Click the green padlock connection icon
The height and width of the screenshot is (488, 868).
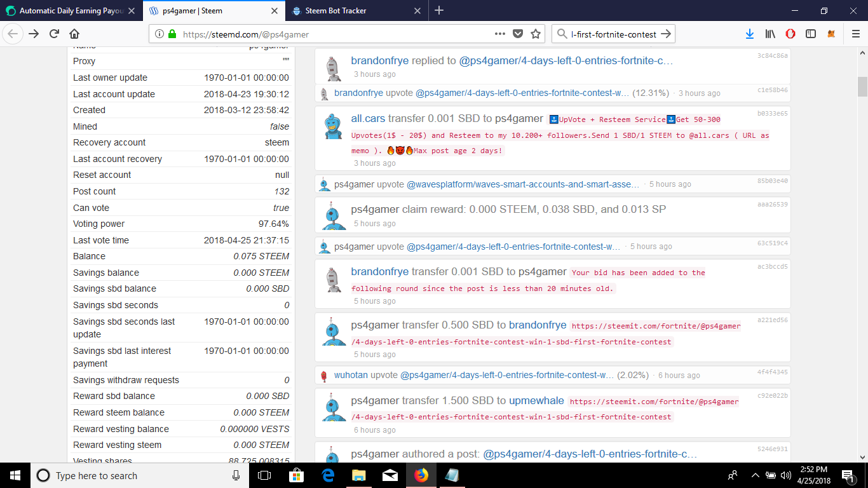pyautogui.click(x=172, y=34)
